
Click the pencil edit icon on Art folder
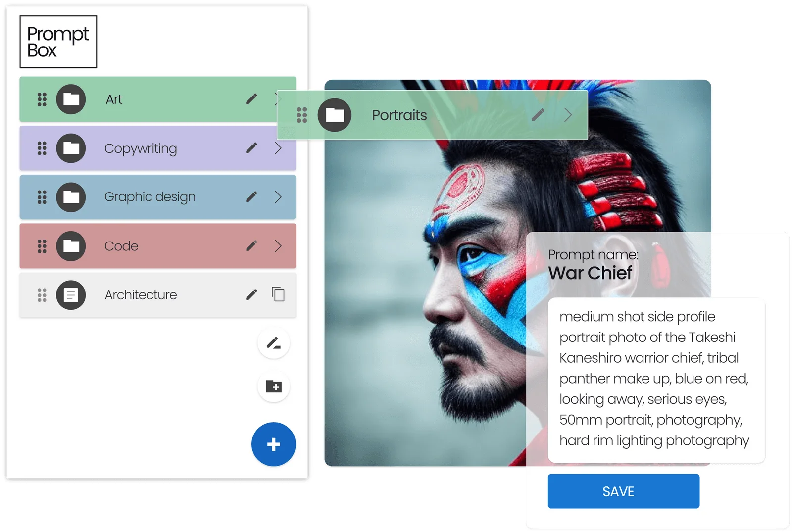[251, 99]
